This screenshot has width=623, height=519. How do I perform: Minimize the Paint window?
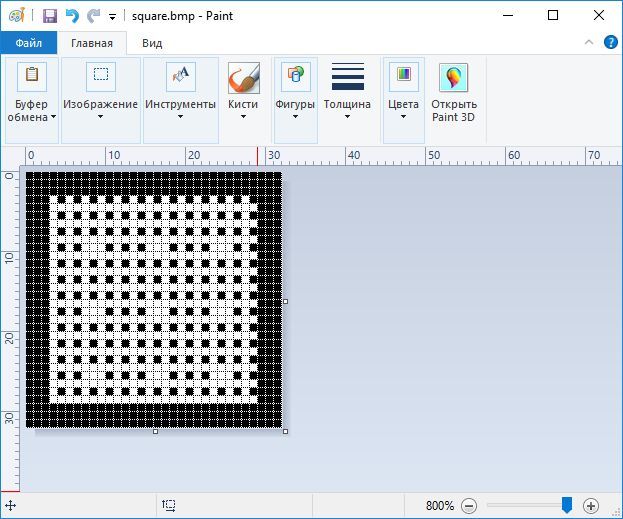508,15
